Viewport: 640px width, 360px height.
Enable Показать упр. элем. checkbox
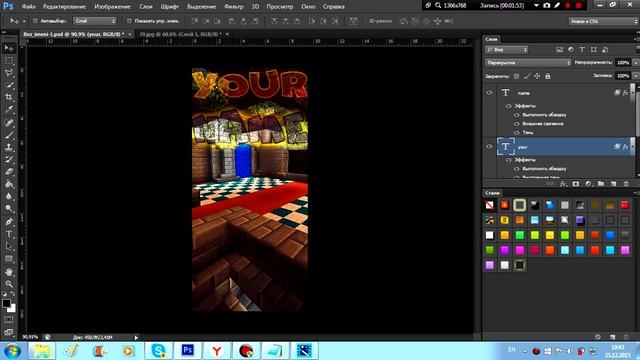pyautogui.click(x=129, y=21)
